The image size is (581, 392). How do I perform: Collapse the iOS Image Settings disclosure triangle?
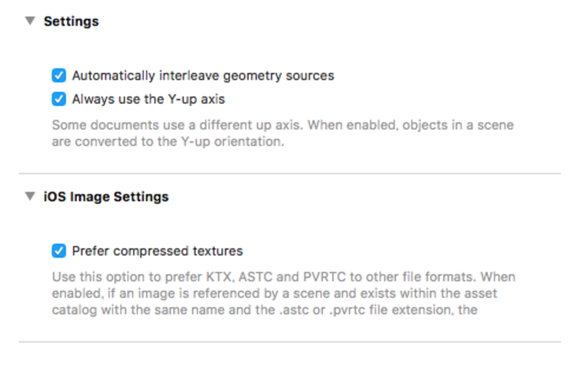(x=30, y=196)
